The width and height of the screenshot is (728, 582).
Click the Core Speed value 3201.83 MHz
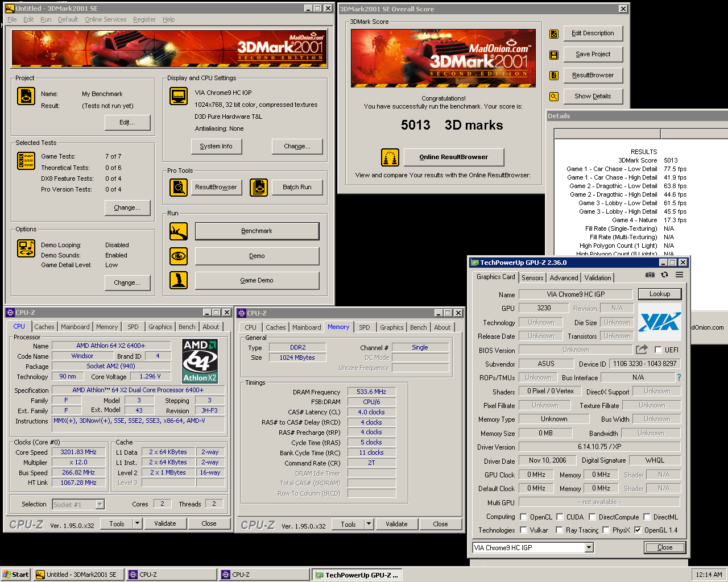(78, 452)
